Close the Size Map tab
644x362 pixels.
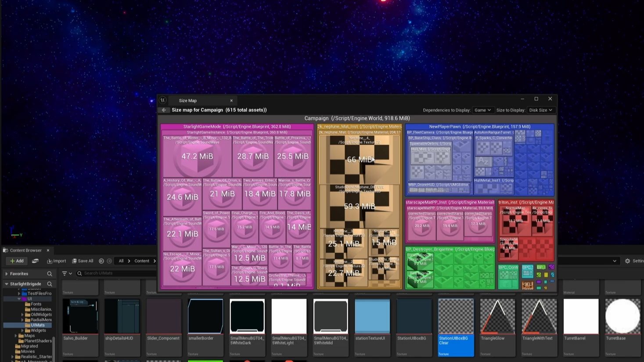coord(231,100)
